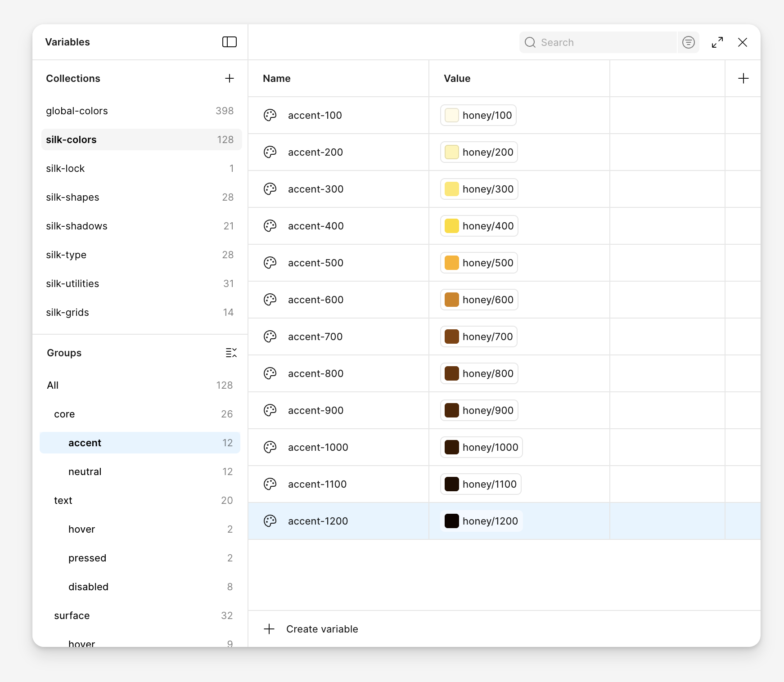Select the global-colors collection

tap(77, 111)
